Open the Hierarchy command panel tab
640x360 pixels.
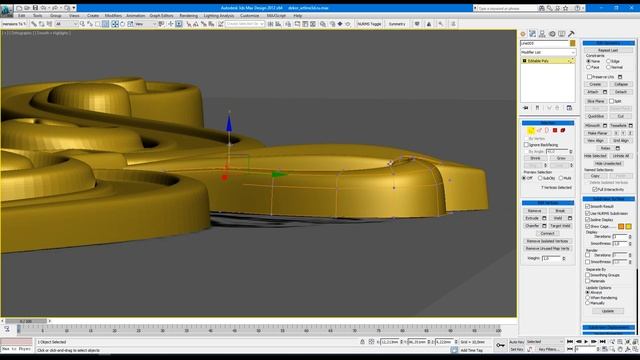coord(542,34)
